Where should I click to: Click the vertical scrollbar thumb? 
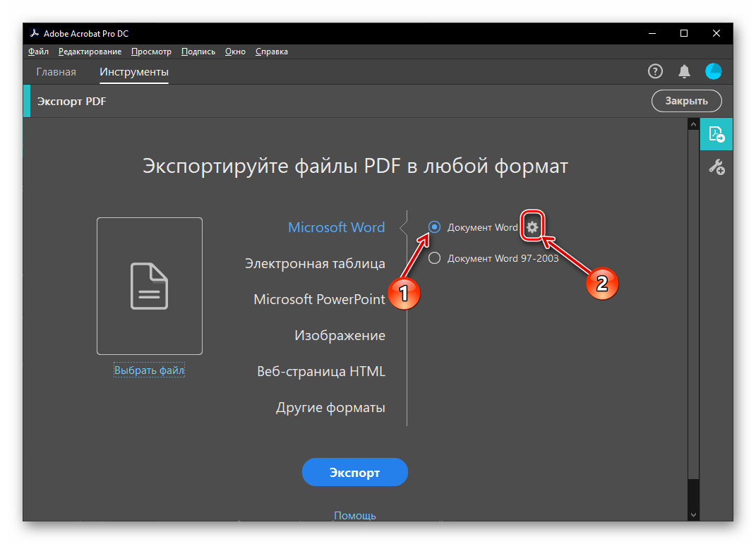click(693, 305)
